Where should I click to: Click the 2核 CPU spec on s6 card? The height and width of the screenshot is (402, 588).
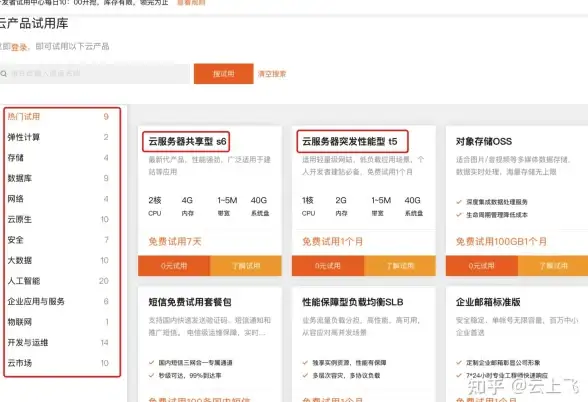coord(155,206)
